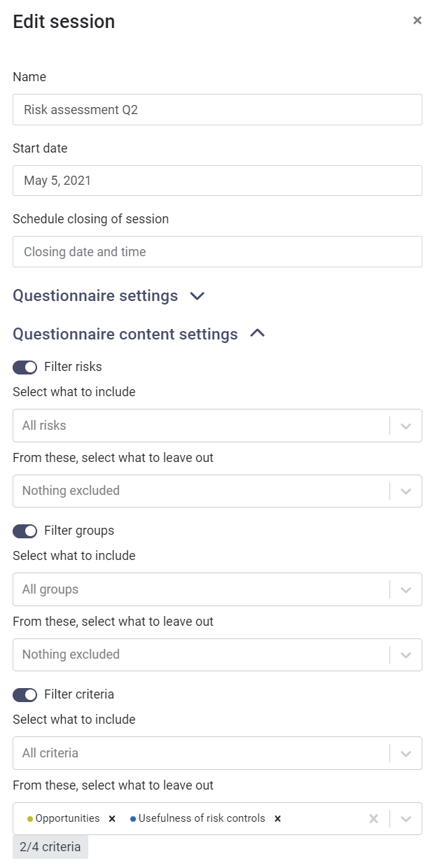
Task: Open excluded criteria dropdown arrow
Action: tap(406, 818)
